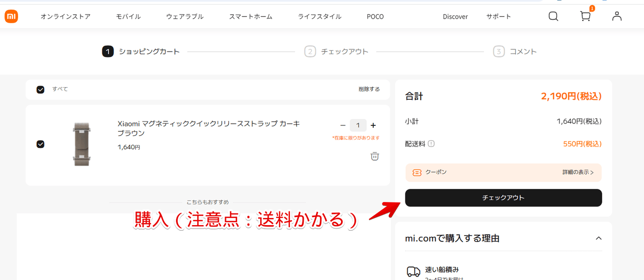Screen dimensions: 644x280
Task: Click step 2 チェックアウト
Action: coord(337,51)
